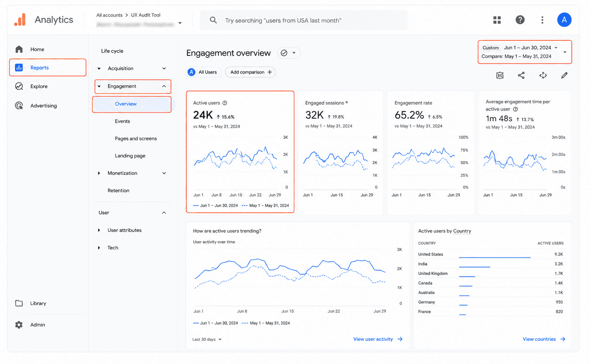This screenshot has height=364, width=591.
Task: Click the Home icon in sidebar
Action: click(x=19, y=49)
